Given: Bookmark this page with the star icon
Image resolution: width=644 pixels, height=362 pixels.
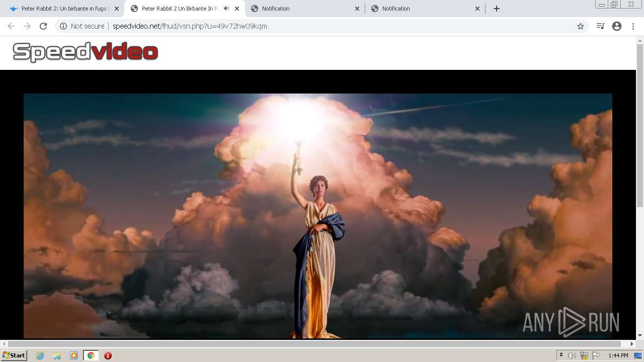Looking at the screenshot, I should tap(581, 26).
